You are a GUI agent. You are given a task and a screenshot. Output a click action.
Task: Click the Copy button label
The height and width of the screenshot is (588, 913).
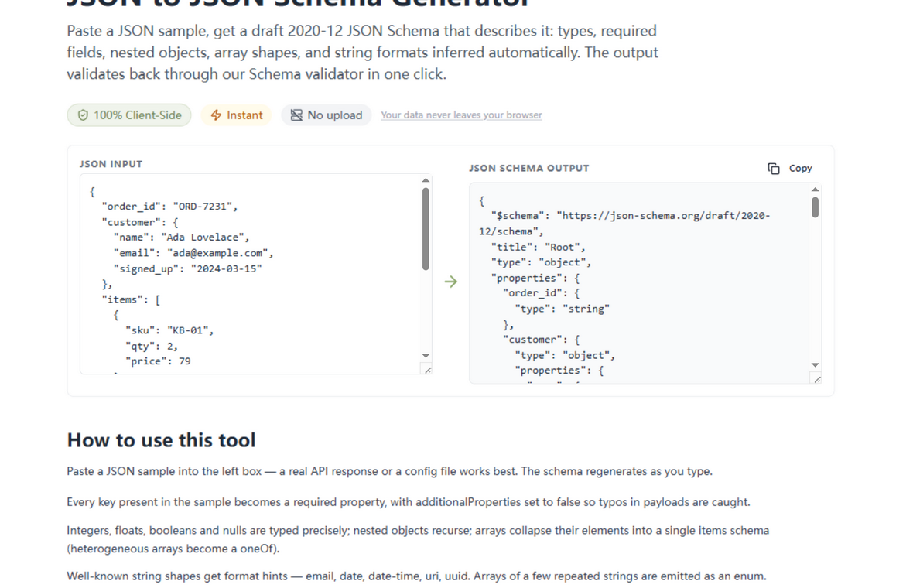[x=800, y=168]
